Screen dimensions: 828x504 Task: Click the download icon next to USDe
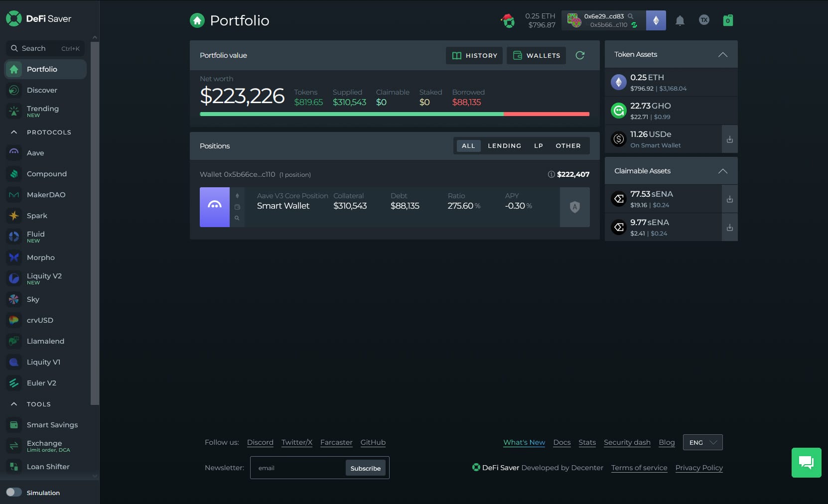[729, 139]
